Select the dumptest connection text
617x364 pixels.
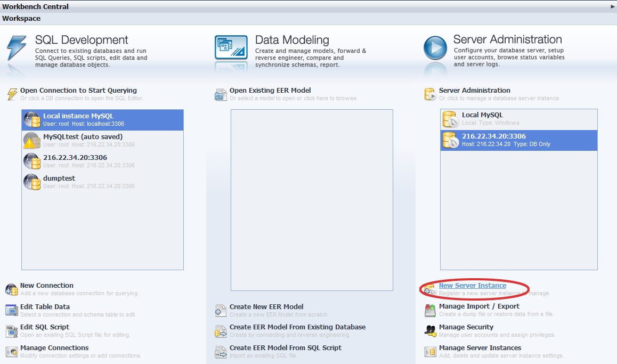pyautogui.click(x=59, y=178)
